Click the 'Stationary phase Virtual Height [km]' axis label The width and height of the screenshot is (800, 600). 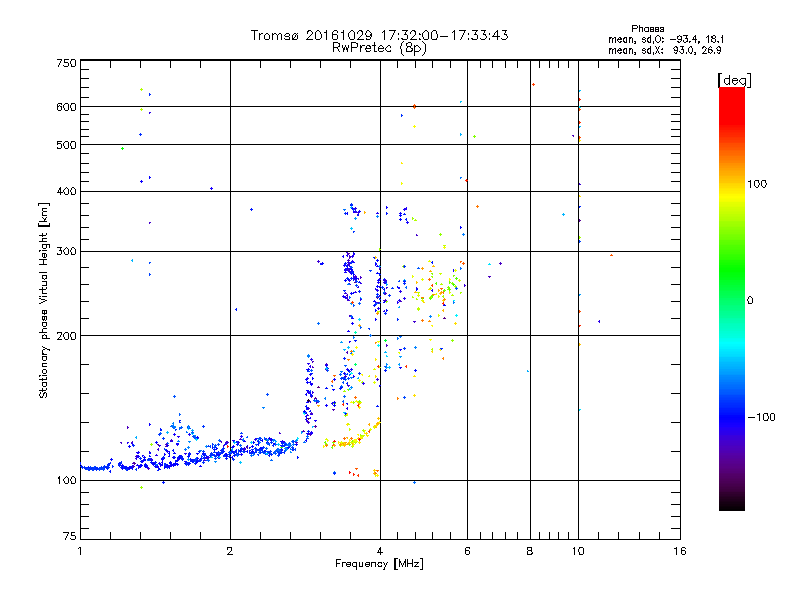coord(44,300)
